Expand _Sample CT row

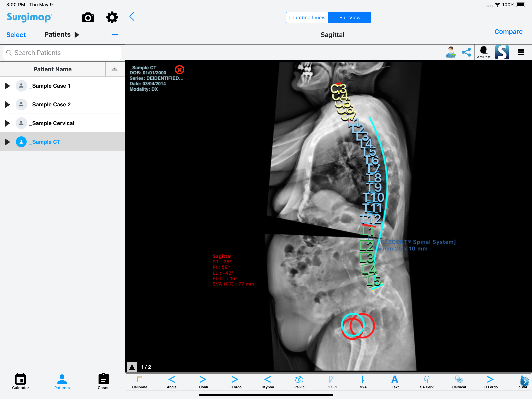7,142
